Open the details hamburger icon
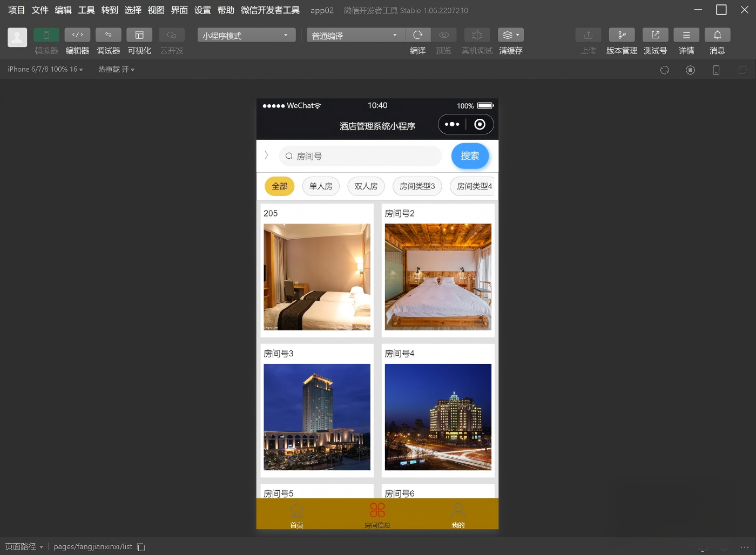Viewport: 756px width, 555px height. 686,35
